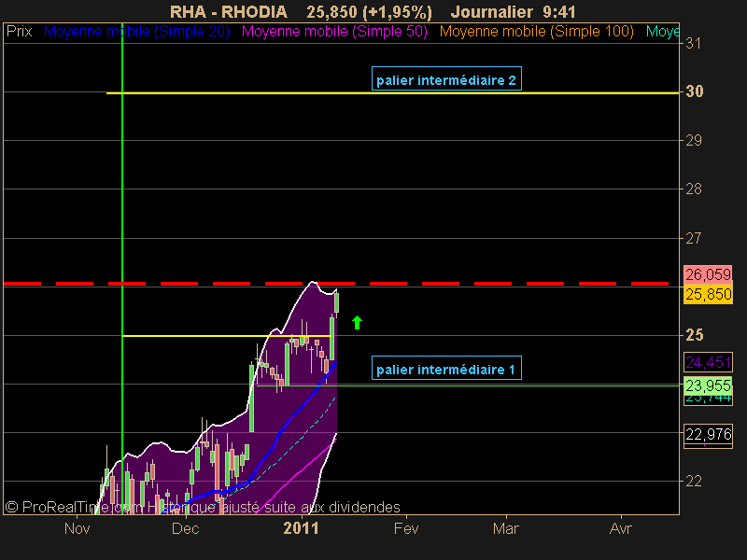The width and height of the screenshot is (747, 560).
Task: Click the 'Dec' label on time axis
Action: pyautogui.click(x=185, y=528)
